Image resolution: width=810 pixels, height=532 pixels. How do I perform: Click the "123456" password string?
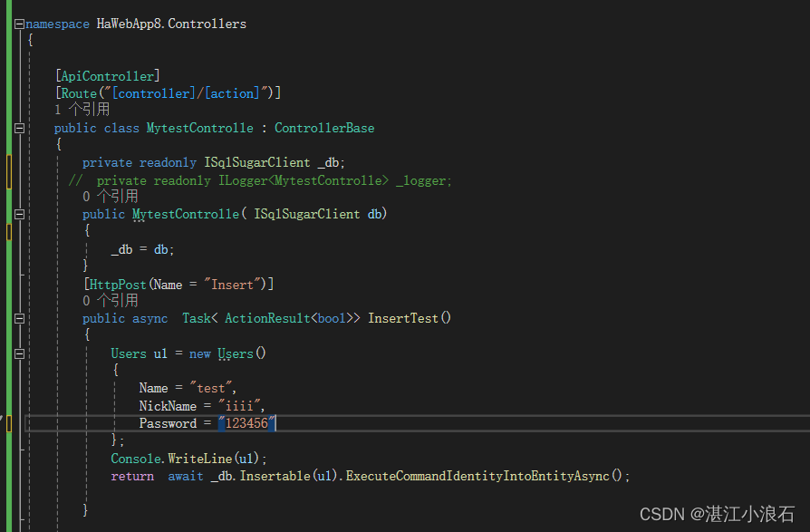coord(246,423)
